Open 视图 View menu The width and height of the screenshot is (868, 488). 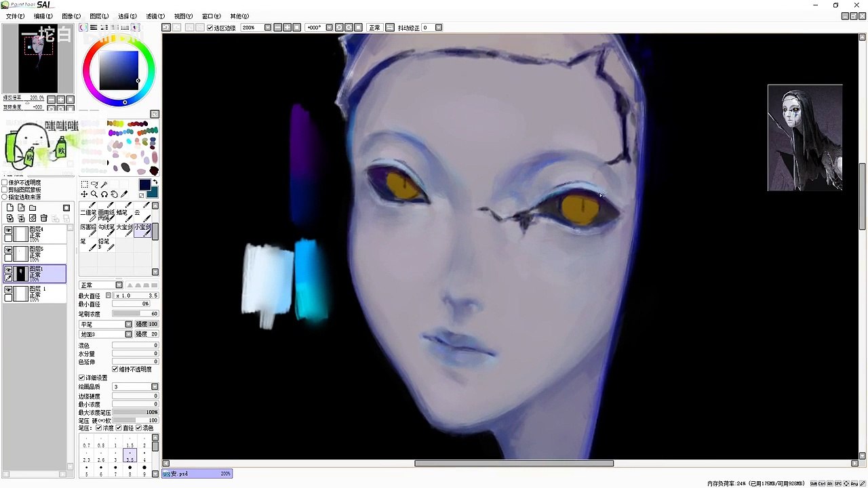coord(184,16)
